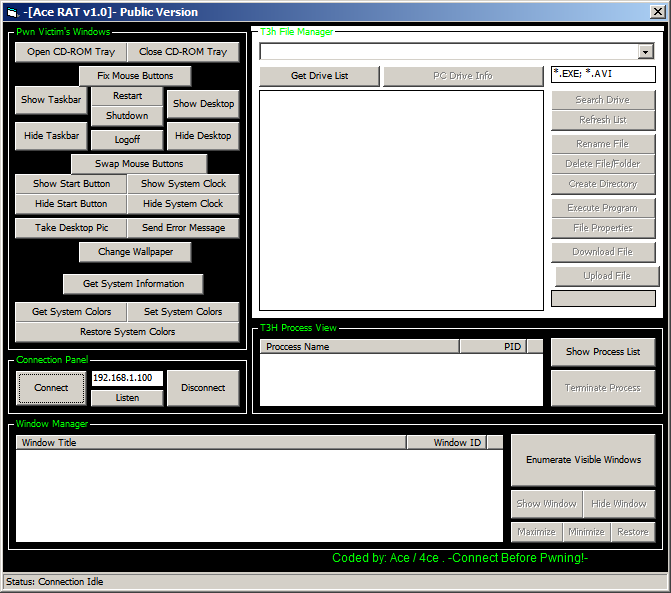The width and height of the screenshot is (671, 593).
Task: Expand the drive selection dropdown
Action: click(645, 52)
